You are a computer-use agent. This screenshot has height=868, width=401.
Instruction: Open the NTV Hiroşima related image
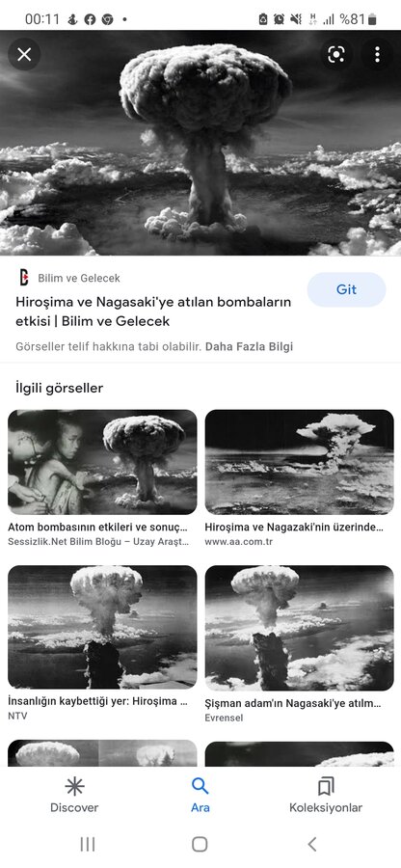tap(102, 627)
